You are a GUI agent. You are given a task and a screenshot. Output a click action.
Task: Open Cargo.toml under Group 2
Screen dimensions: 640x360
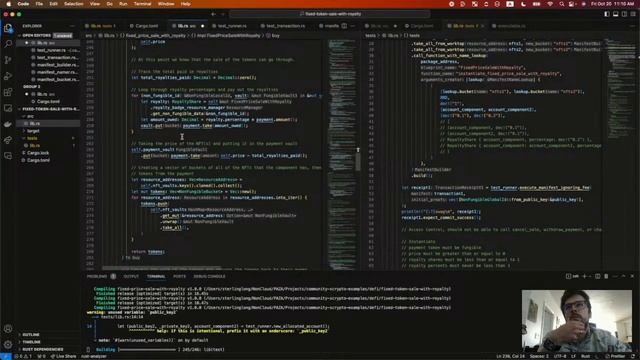pyautogui.click(x=48, y=102)
